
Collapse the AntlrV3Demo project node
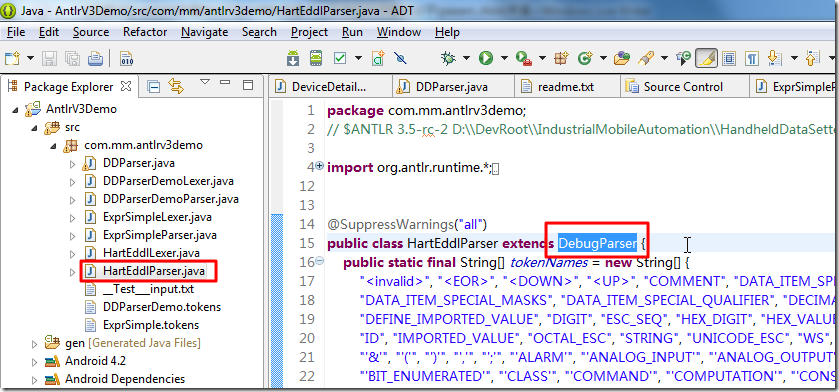point(14,110)
